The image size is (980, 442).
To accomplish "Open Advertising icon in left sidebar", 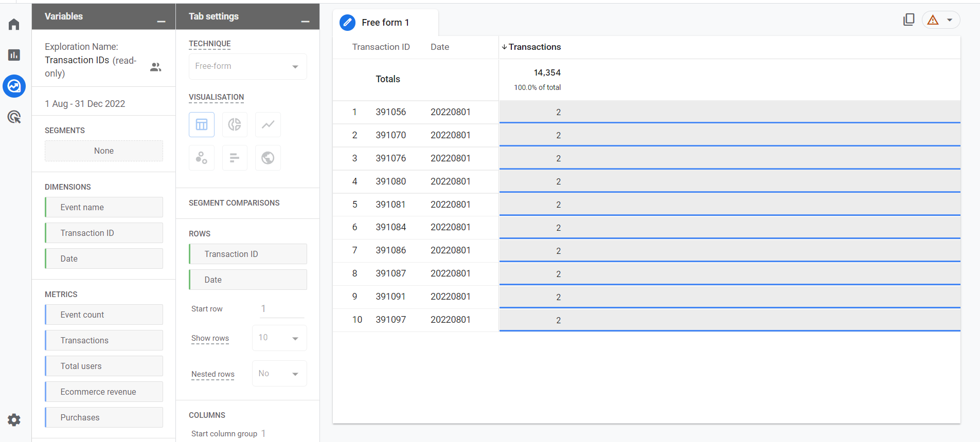I will (14, 117).
